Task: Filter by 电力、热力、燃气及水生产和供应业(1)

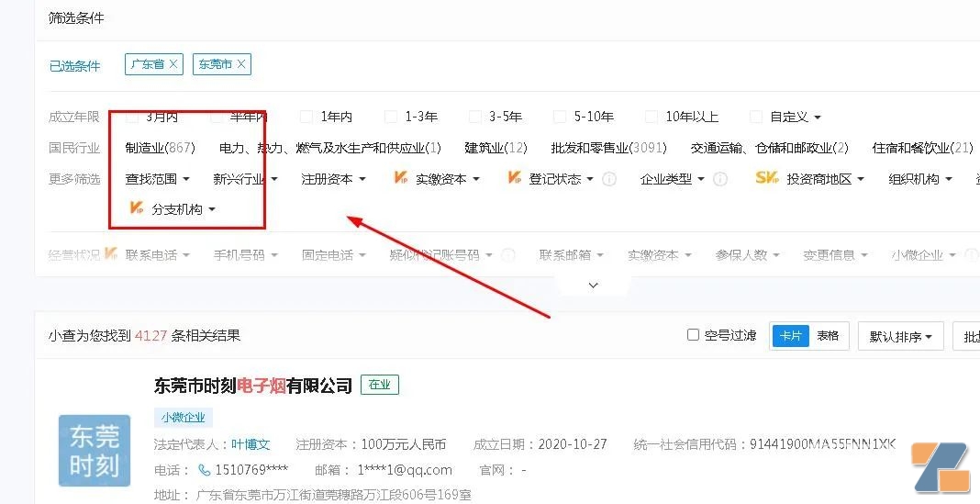Action: [x=330, y=148]
